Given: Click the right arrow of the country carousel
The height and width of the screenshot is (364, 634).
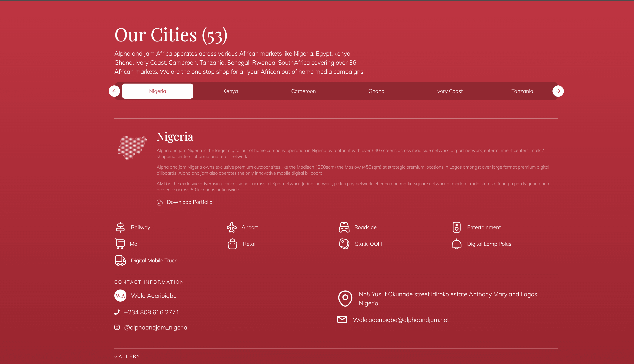Looking at the screenshot, I should (x=558, y=91).
